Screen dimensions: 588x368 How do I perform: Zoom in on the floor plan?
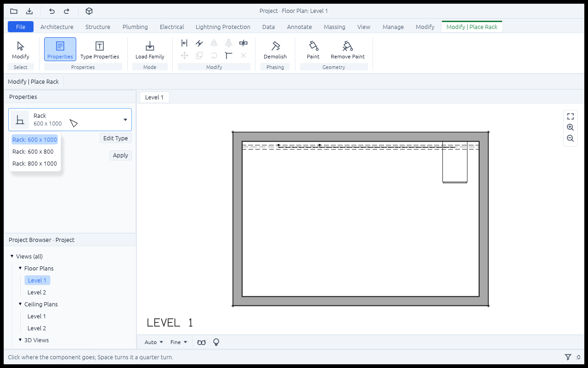tap(571, 127)
